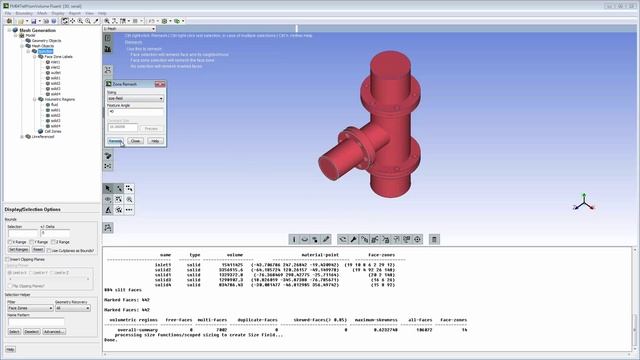Click the probe pencil icon in the top toolbar
The width and height of the screenshot is (640, 360).
(96, 21)
